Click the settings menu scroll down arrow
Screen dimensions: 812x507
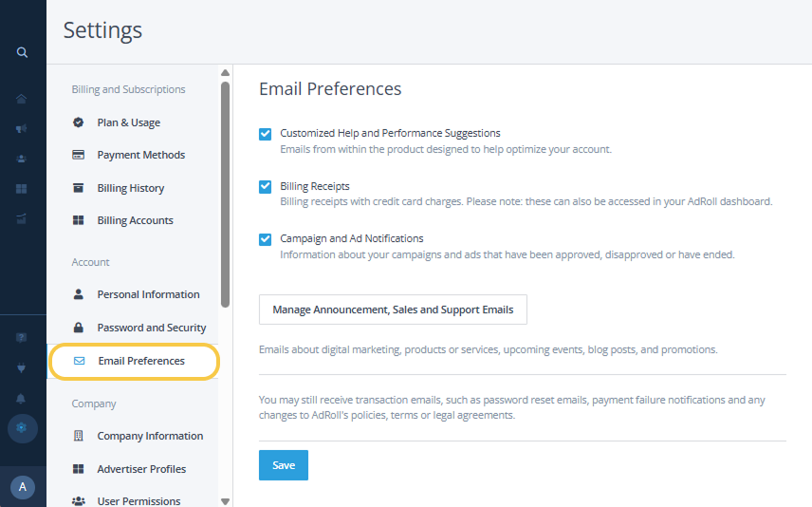pos(225,500)
